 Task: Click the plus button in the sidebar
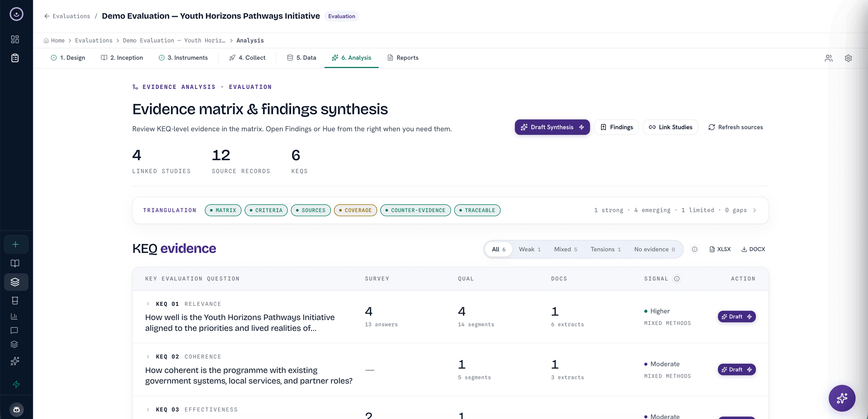click(x=16, y=244)
